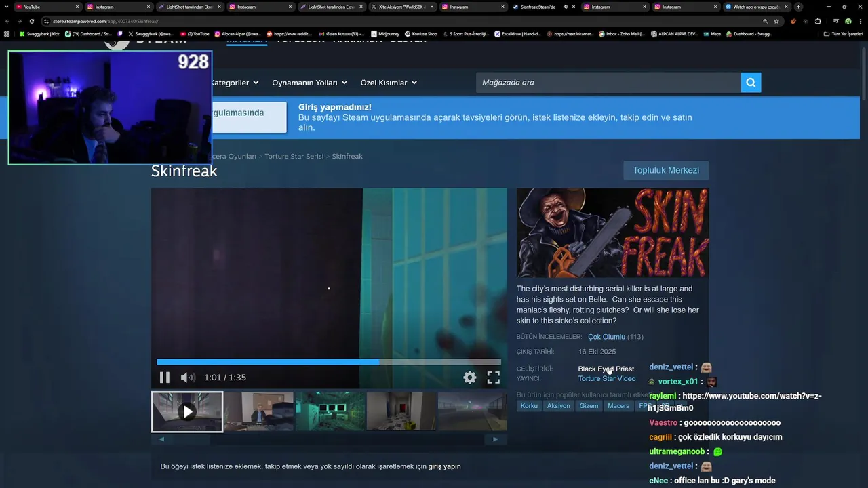The image size is (868, 488).
Task: Open Gelen Kutusu Gmail bookmark
Action: pyautogui.click(x=342, y=33)
